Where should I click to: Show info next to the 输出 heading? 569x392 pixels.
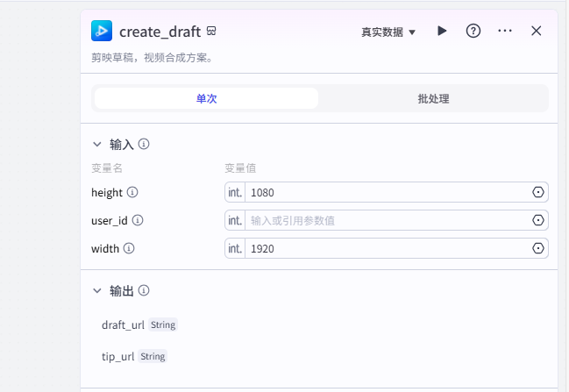(144, 290)
